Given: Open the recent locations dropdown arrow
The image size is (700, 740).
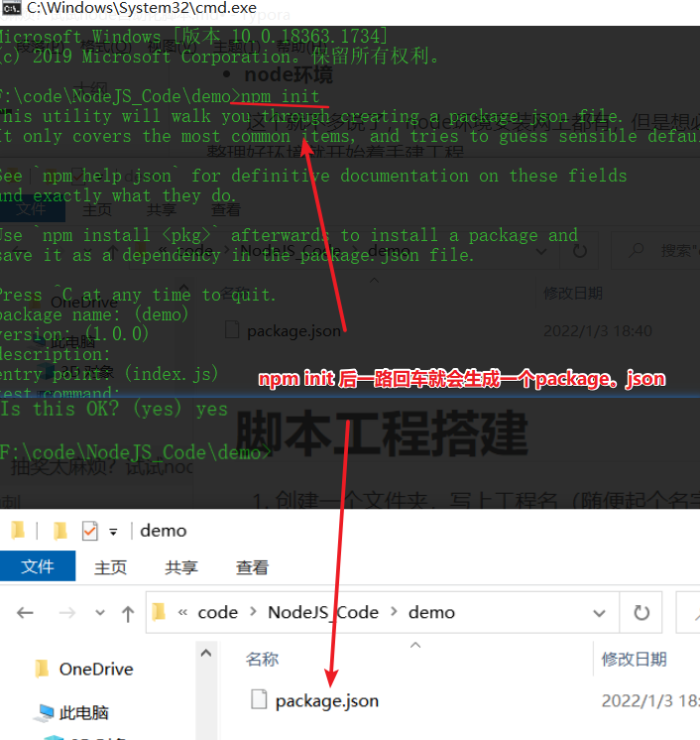Looking at the screenshot, I should click(100, 613).
